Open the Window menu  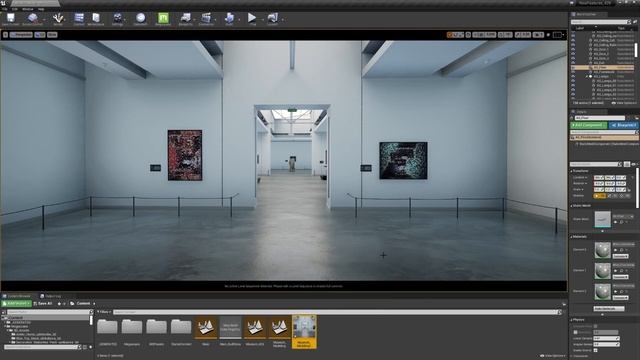[28, 9]
